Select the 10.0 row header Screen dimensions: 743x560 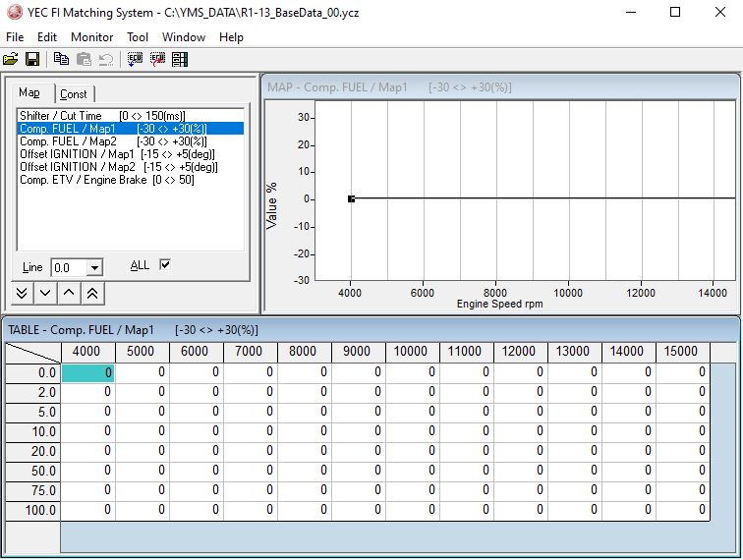point(33,432)
